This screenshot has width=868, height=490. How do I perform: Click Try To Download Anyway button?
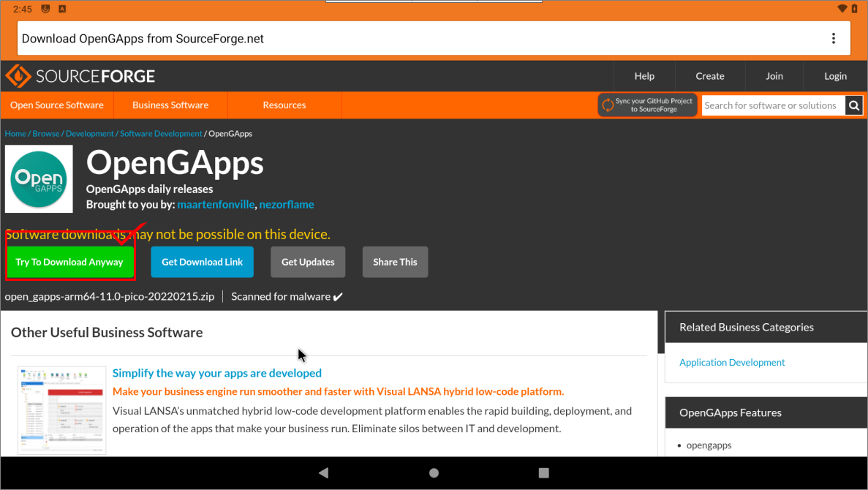click(x=69, y=262)
